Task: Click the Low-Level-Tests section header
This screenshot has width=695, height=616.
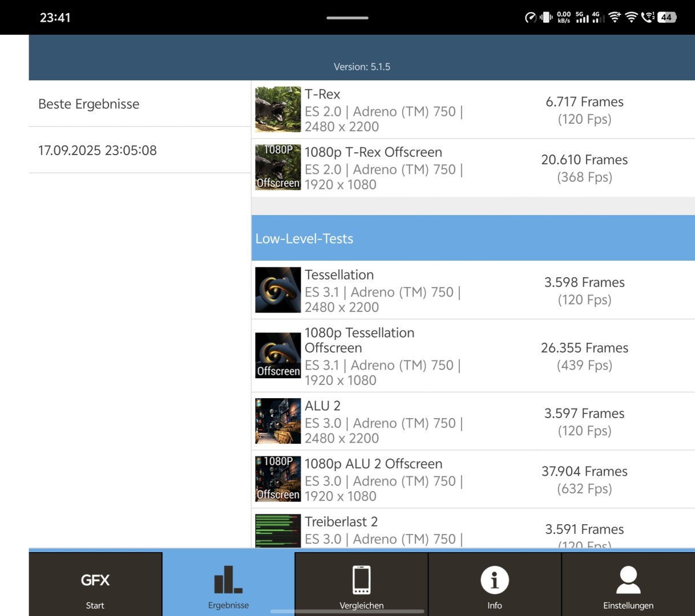Action: coord(472,238)
